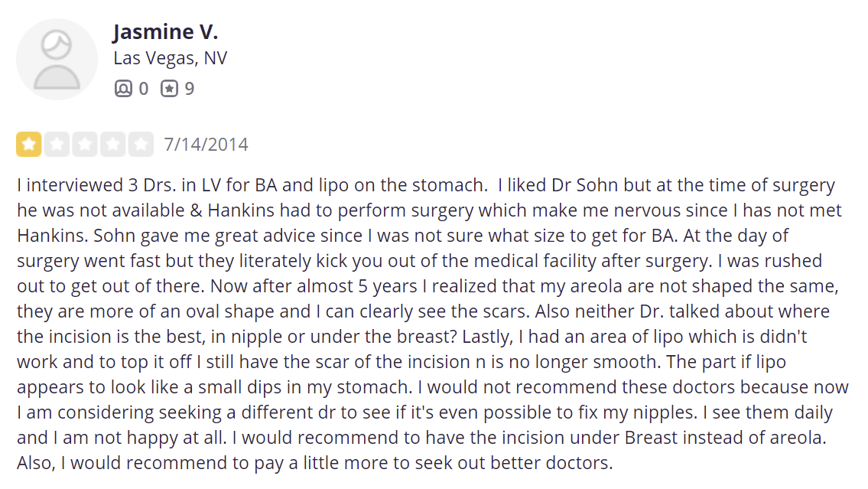The image size is (868, 489).
Task: Click the friends count number 0
Action: [143, 89]
